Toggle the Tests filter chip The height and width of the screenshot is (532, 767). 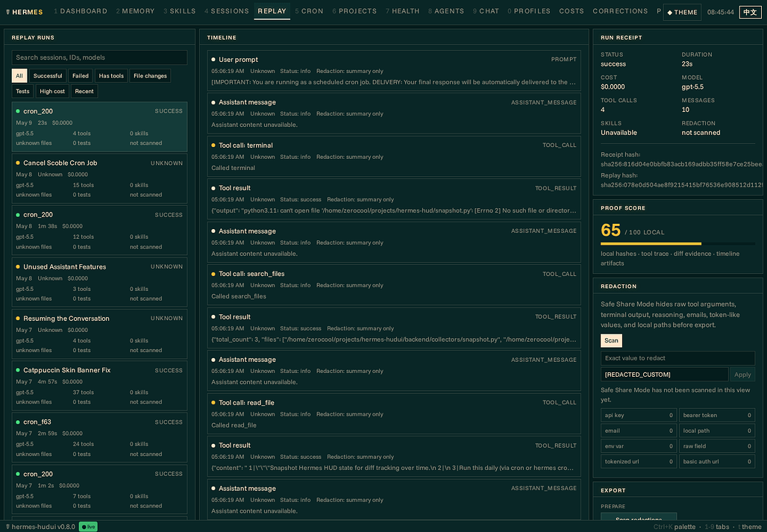click(22, 92)
